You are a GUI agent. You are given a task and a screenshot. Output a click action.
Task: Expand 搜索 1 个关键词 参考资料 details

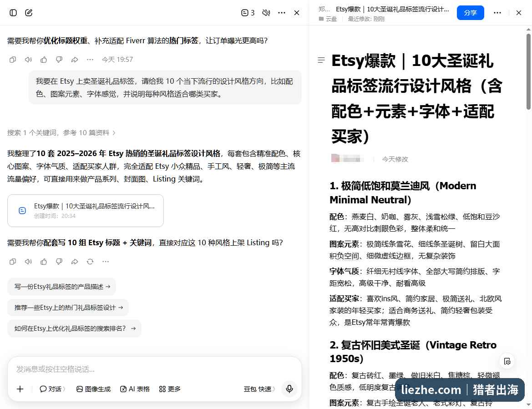pyautogui.click(x=61, y=132)
